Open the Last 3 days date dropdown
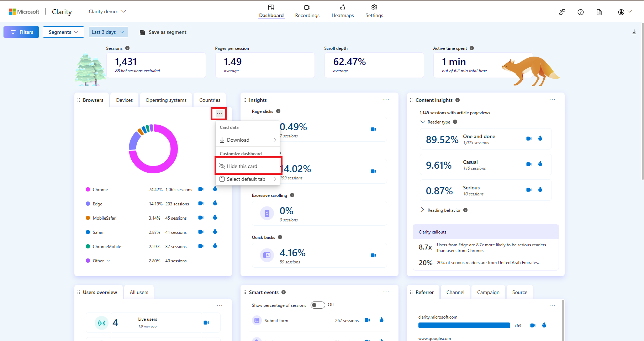Image resolution: width=644 pixels, height=341 pixels. point(108,32)
